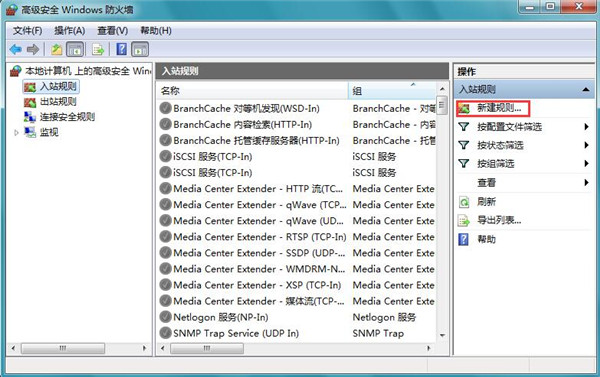Click status icon of Netlogon 服务(NP-In)
Image resolution: width=600 pixels, height=377 pixels.
tap(165, 317)
